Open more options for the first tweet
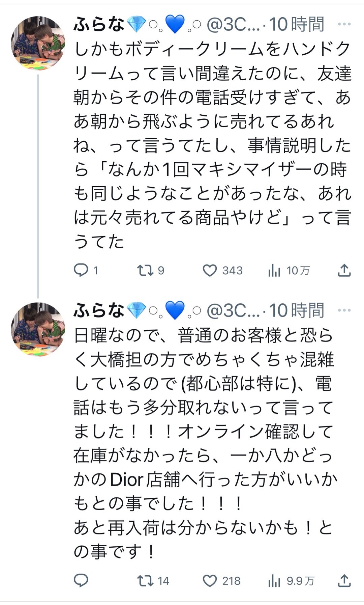Viewport: 364px width, 605px height. 344,24
